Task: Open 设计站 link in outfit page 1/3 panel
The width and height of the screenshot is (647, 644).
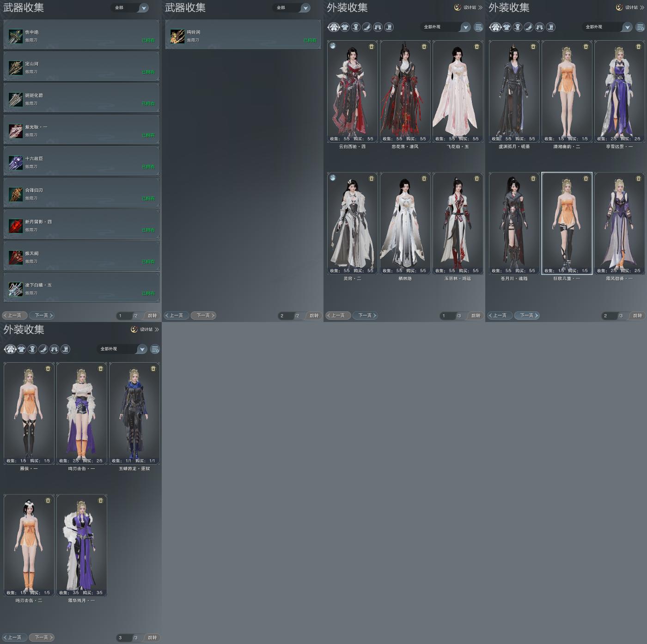Action: click(x=468, y=7)
